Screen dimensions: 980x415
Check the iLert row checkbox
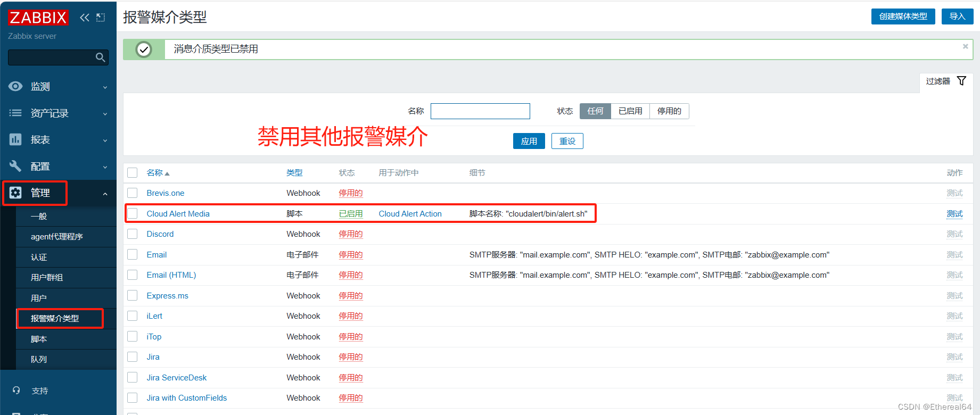coord(133,316)
